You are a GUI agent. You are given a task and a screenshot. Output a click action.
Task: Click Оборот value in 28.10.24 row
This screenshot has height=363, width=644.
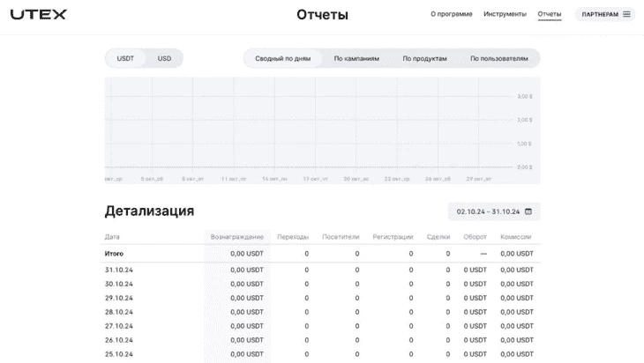[476, 312]
